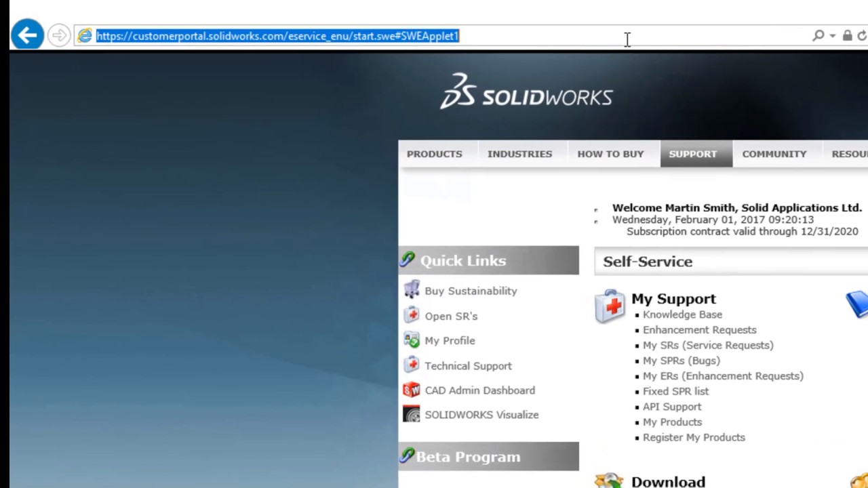Open the Open SR's quick link
The height and width of the screenshot is (488, 868).
(451, 316)
